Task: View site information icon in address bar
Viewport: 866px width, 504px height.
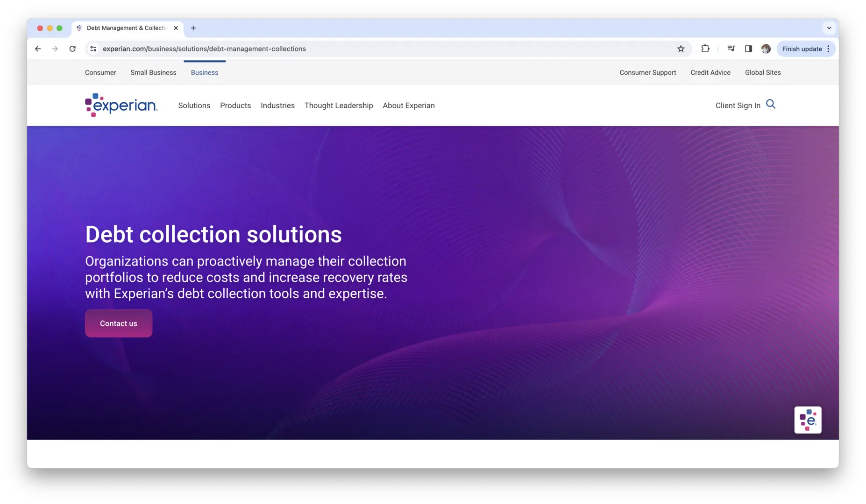Action: (93, 49)
